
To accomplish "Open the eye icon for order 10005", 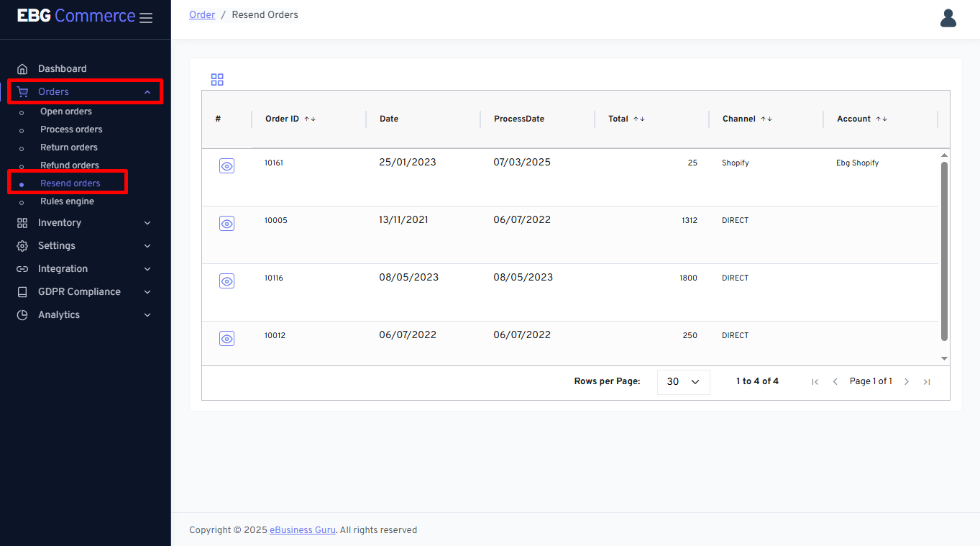I will (226, 223).
